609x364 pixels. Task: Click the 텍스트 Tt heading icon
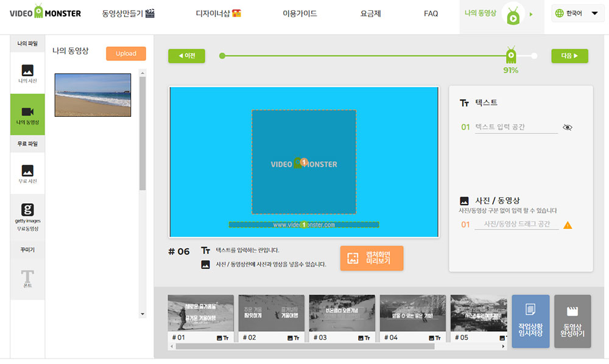point(464,103)
